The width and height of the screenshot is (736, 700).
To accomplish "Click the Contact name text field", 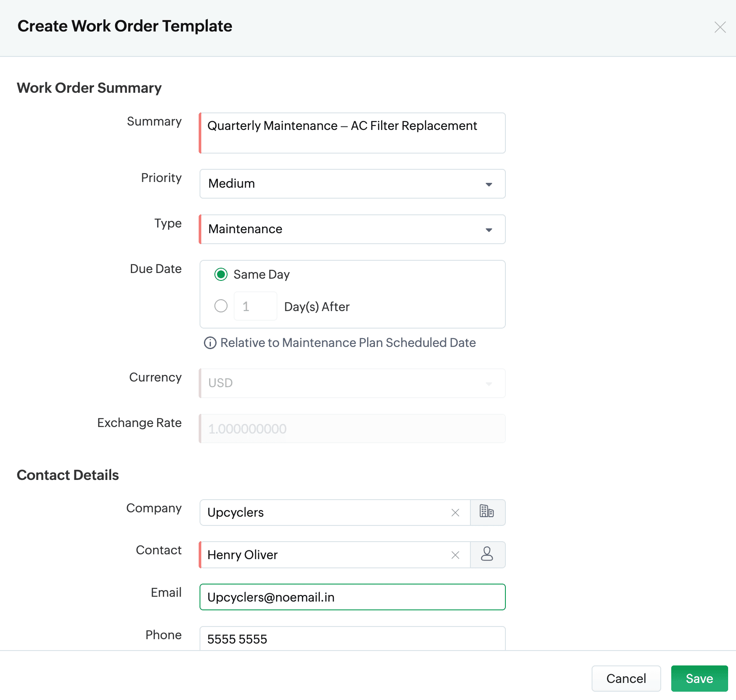I will coord(324,555).
